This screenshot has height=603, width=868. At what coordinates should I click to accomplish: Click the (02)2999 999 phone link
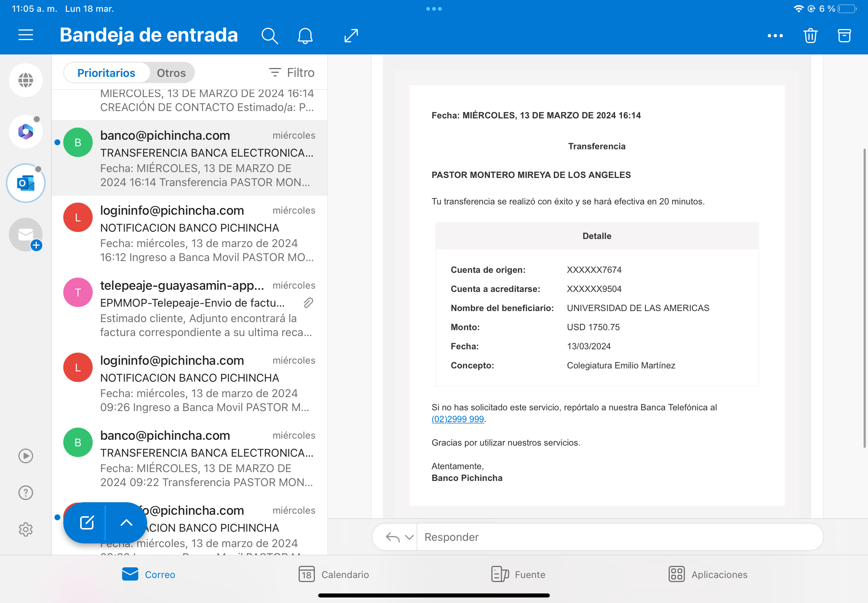click(x=458, y=419)
